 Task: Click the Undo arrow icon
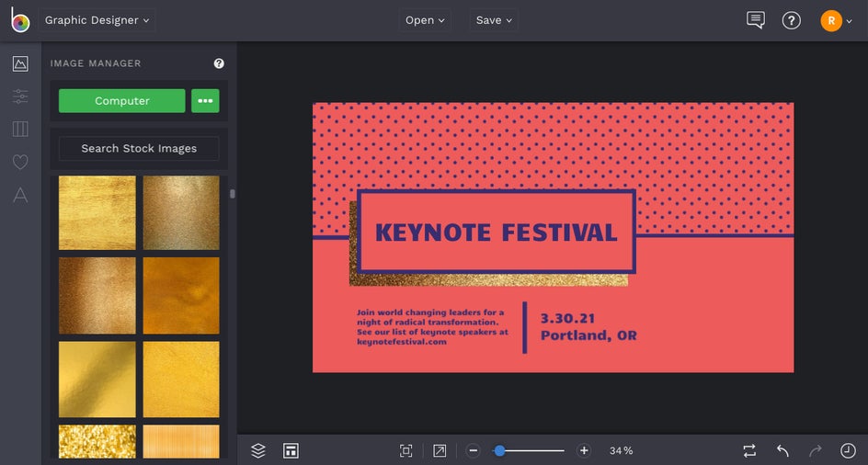pos(782,450)
